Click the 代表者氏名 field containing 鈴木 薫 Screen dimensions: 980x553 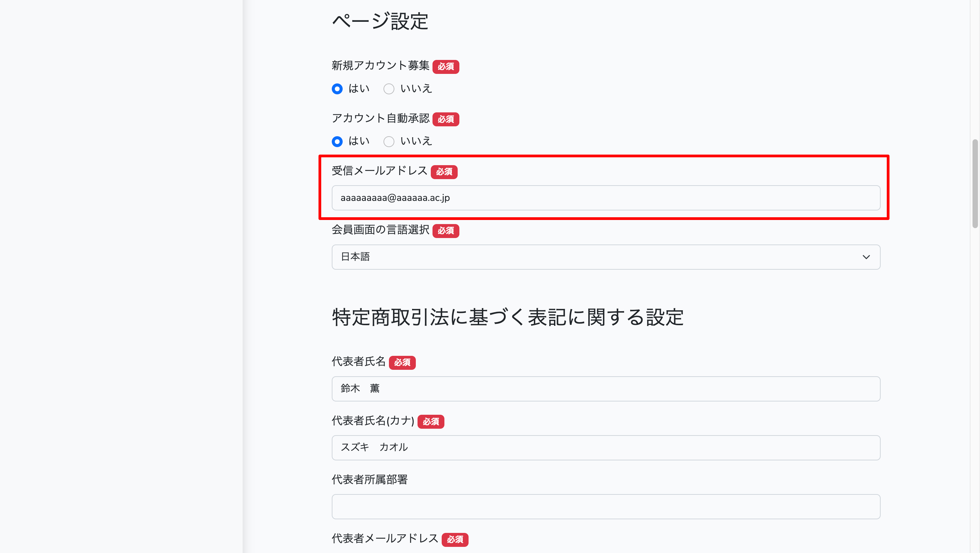click(x=606, y=389)
